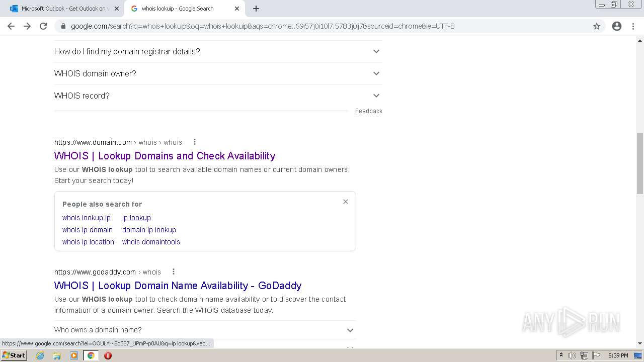The image size is (644, 362).
Task: Click the page vertical scrollbar thumb
Action: coord(640,163)
